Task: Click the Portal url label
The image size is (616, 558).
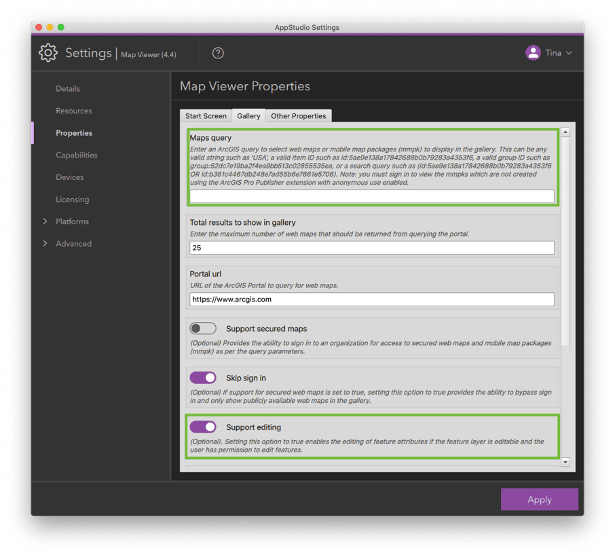Action: pos(205,274)
